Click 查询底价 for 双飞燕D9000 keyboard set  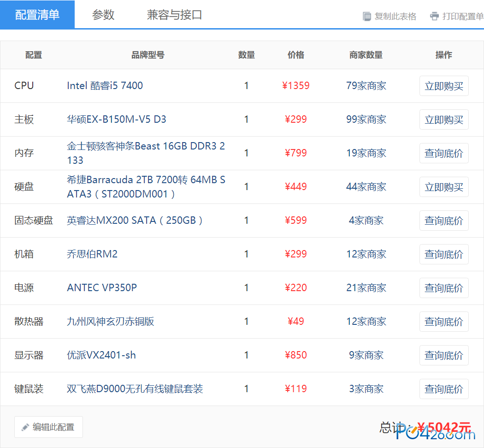[x=444, y=389]
